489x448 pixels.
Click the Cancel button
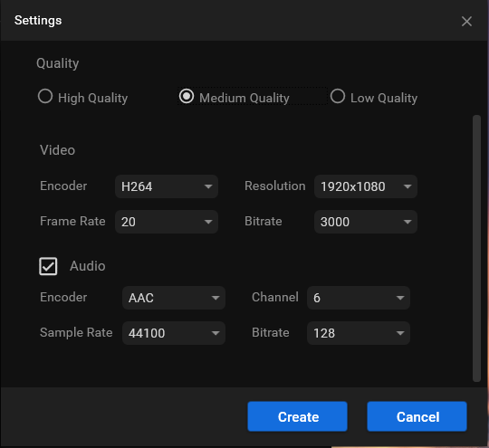417,416
